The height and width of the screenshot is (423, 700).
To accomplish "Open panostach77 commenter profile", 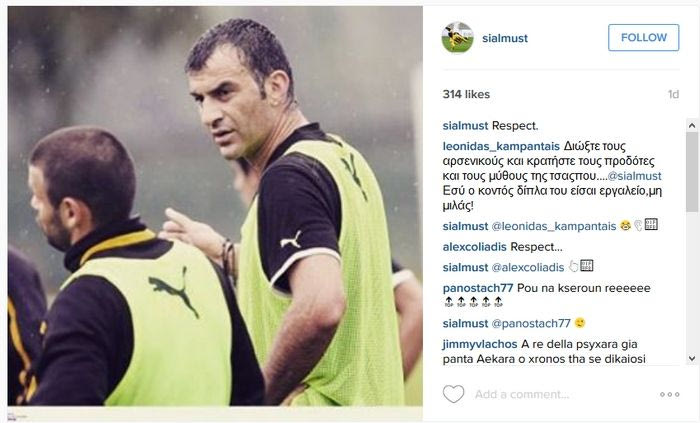I will [478, 288].
